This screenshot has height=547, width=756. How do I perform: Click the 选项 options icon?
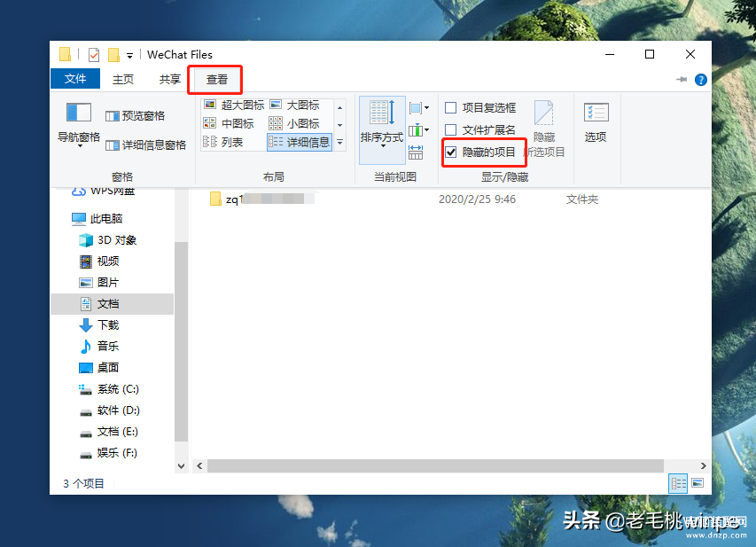596,123
